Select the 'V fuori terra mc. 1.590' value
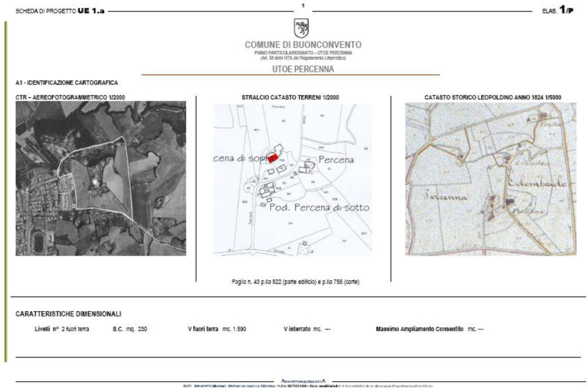The image size is (588, 391). pyautogui.click(x=217, y=329)
